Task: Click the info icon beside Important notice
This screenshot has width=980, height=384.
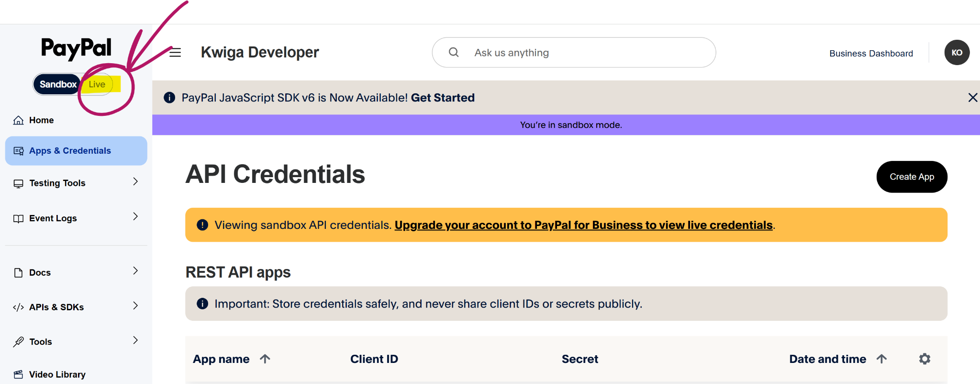Action: point(202,304)
